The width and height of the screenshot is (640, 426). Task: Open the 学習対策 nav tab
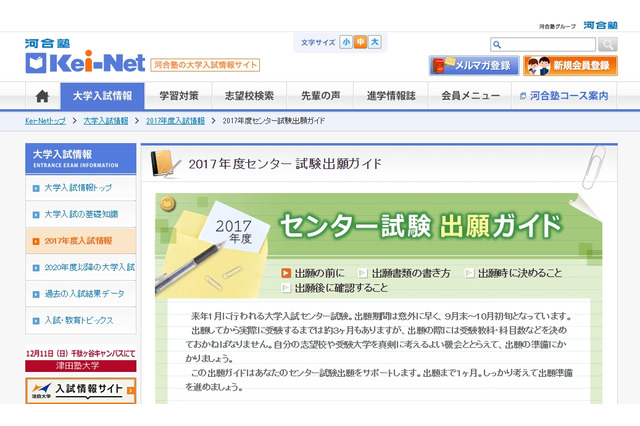click(x=178, y=96)
